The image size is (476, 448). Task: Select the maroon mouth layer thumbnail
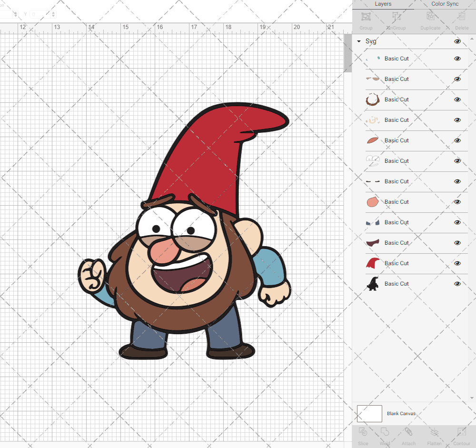tap(373, 243)
